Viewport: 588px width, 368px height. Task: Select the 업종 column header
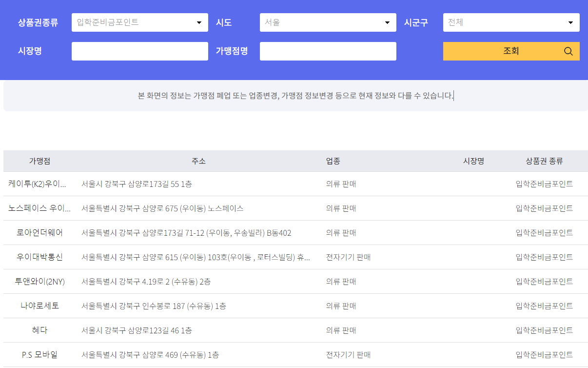(x=333, y=161)
